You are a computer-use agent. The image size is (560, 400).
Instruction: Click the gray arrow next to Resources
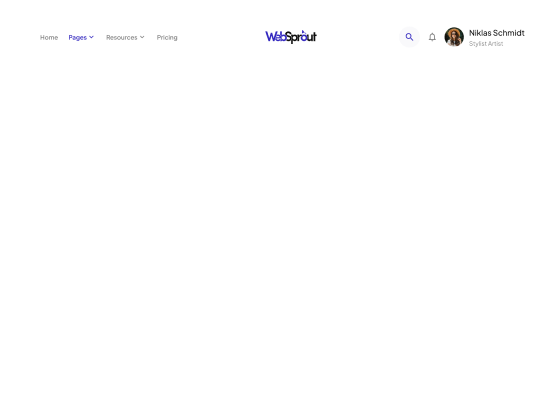[142, 37]
